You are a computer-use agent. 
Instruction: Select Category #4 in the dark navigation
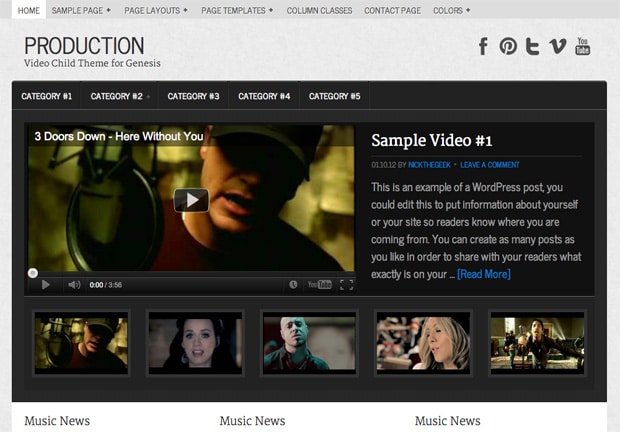point(264,96)
